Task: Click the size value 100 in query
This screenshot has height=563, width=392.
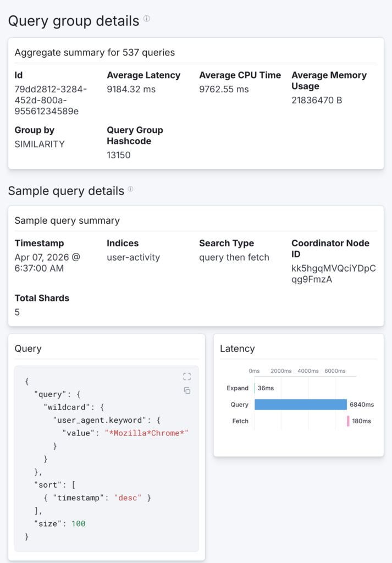Action: (78, 523)
